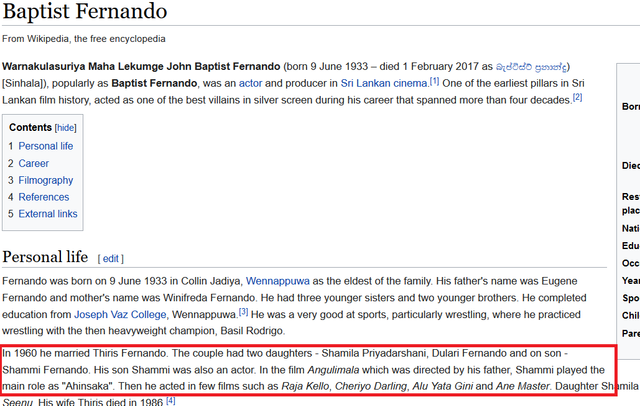
Task: Click citation reference [2]
Action: coord(577,97)
